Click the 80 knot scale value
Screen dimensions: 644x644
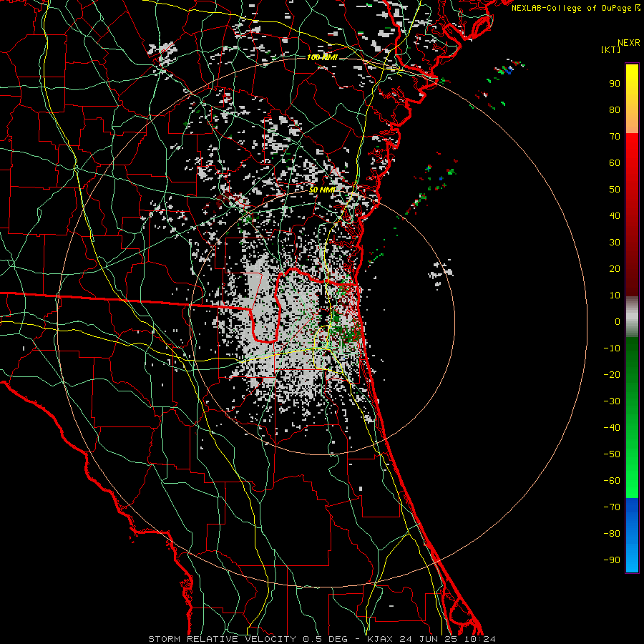click(x=615, y=110)
